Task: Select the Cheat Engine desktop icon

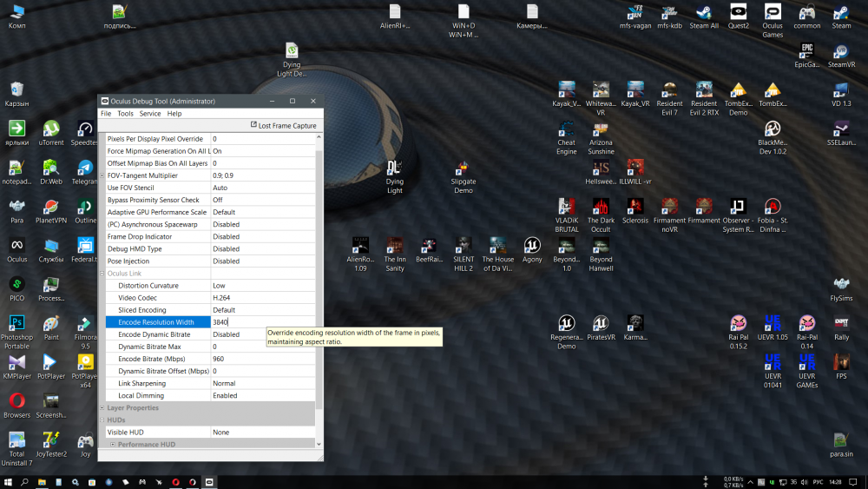Action: point(566,129)
